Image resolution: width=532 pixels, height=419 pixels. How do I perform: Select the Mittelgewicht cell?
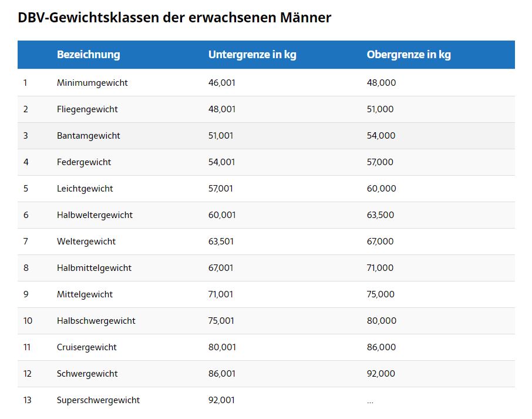pos(85,295)
